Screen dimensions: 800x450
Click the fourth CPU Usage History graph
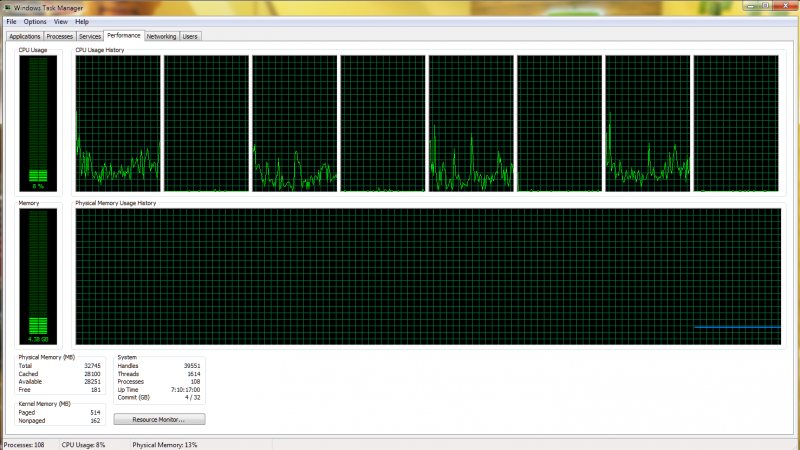click(383, 123)
